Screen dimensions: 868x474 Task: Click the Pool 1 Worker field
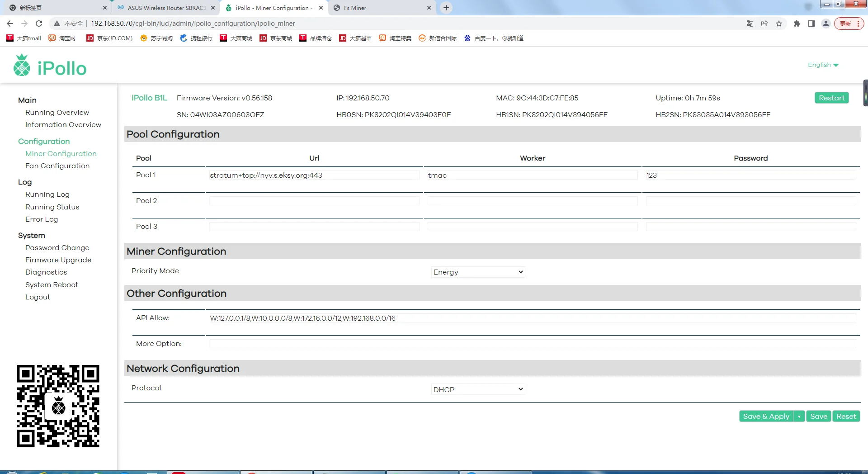533,175
